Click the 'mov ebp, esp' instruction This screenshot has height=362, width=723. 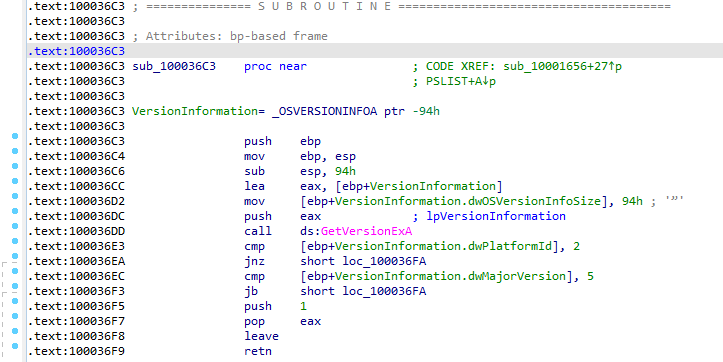tap(300, 156)
